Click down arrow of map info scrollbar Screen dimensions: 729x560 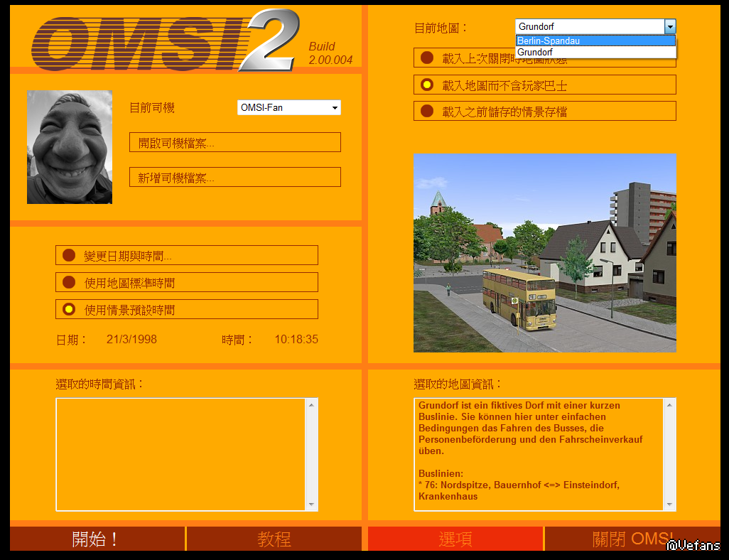click(669, 504)
